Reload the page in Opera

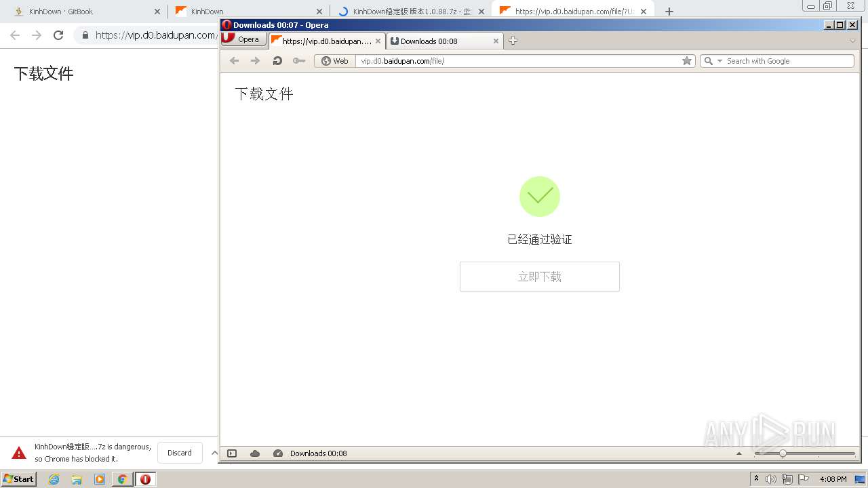coord(277,61)
